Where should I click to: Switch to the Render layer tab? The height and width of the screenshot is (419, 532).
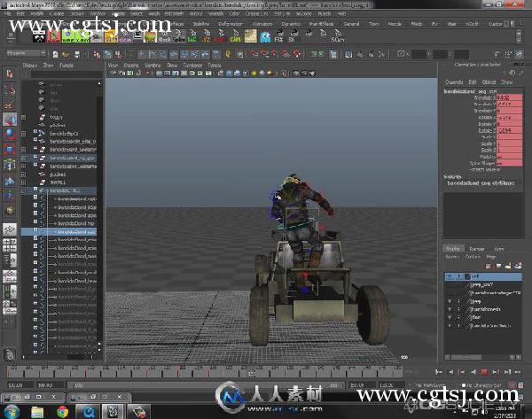tap(477, 249)
